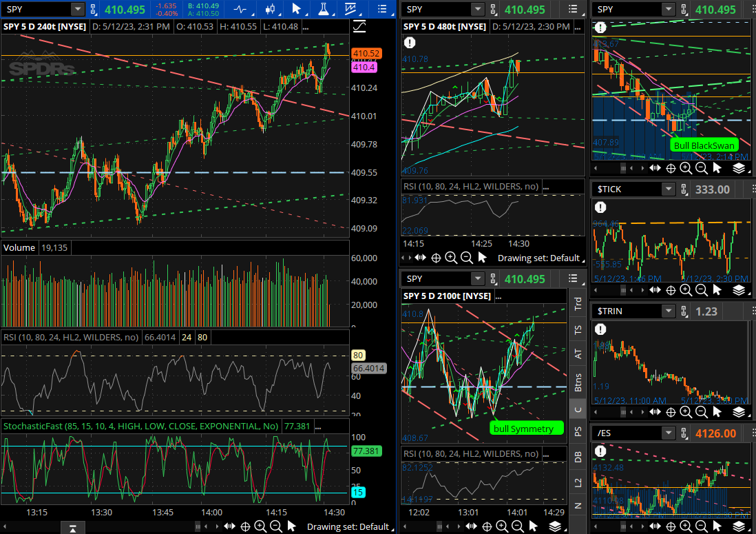Toggle symbol link icon on the $TRIN panel
Screen dimensions: 756x534
click(x=684, y=311)
